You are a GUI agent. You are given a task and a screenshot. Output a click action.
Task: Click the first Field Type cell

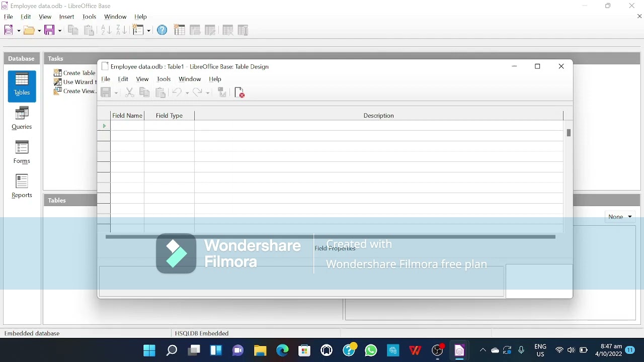coord(169,126)
